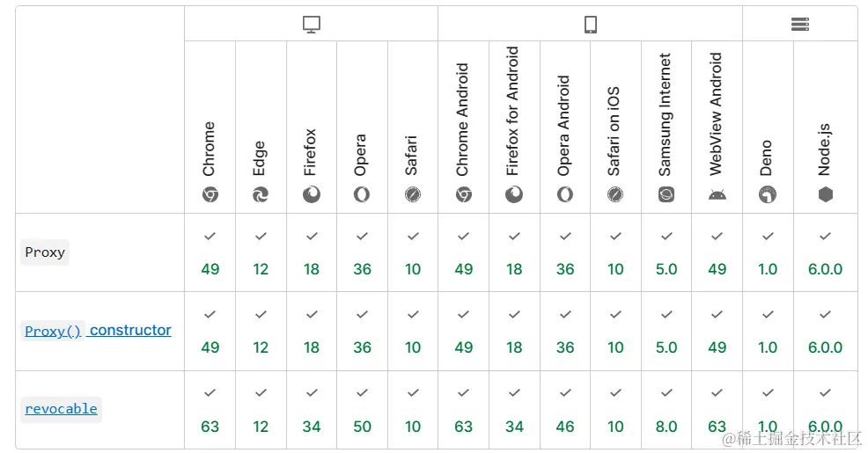Viewport: 868px width, 453px height.
Task: Click the mobile platform icon
Action: (591, 25)
